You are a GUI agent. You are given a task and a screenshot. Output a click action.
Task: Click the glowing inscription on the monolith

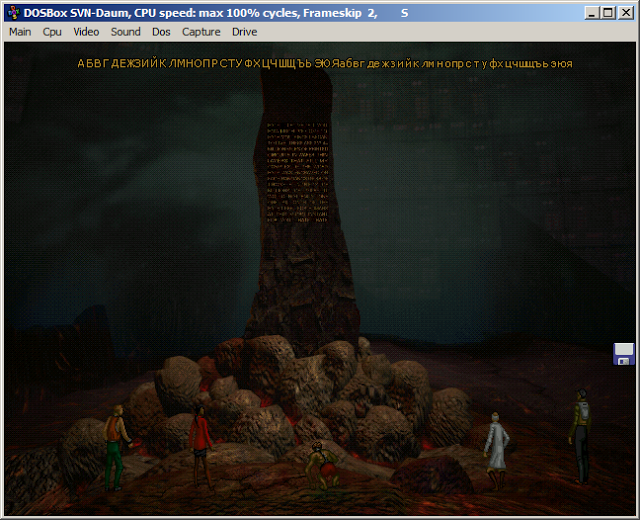[297, 172]
